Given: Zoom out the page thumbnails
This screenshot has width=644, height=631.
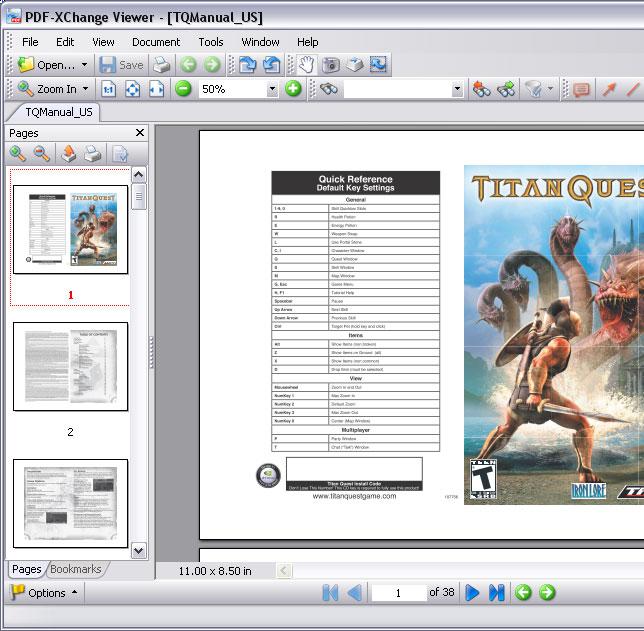Looking at the screenshot, I should click(x=41, y=153).
